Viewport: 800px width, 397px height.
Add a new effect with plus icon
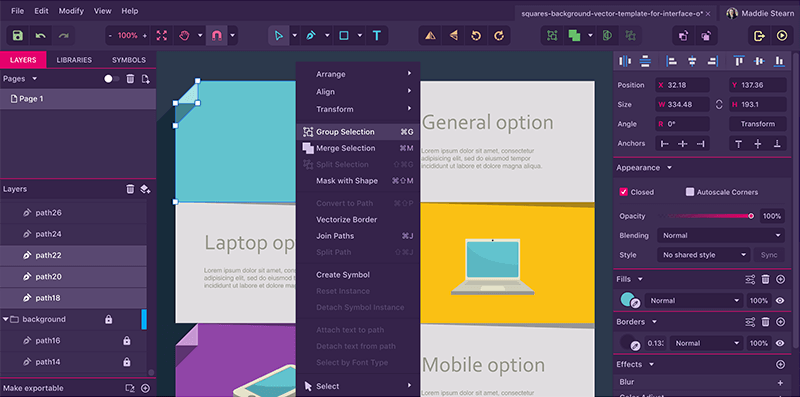[x=780, y=364]
